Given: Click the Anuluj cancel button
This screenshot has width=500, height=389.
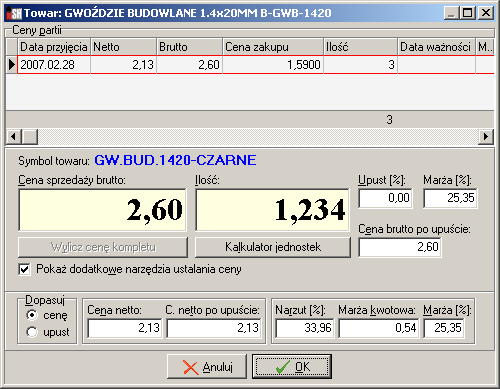Looking at the screenshot, I should (207, 367).
